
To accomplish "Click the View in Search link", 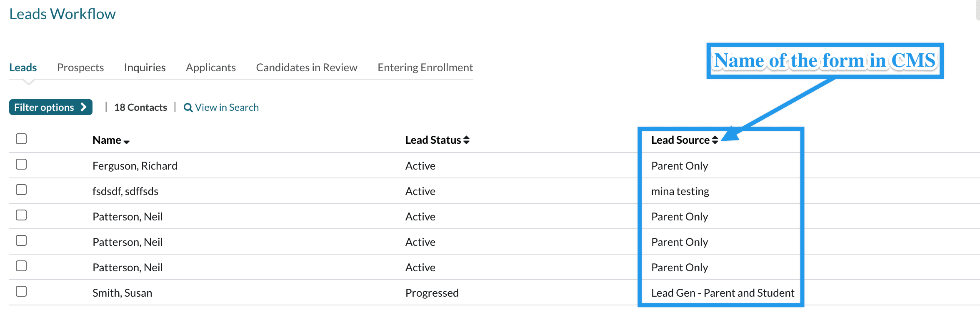I will [226, 107].
